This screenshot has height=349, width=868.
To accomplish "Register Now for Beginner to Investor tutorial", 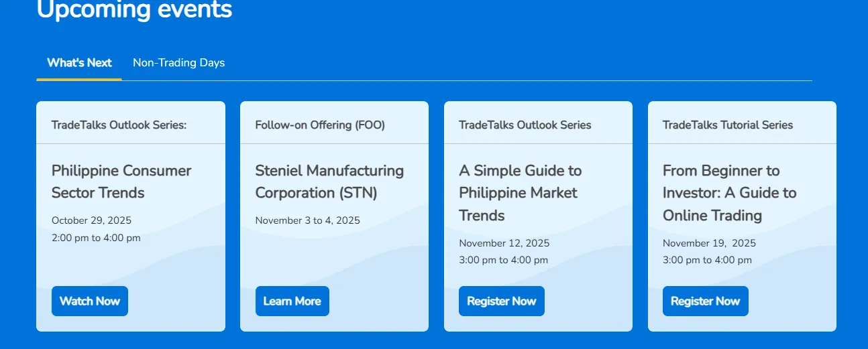I will coord(705,301).
